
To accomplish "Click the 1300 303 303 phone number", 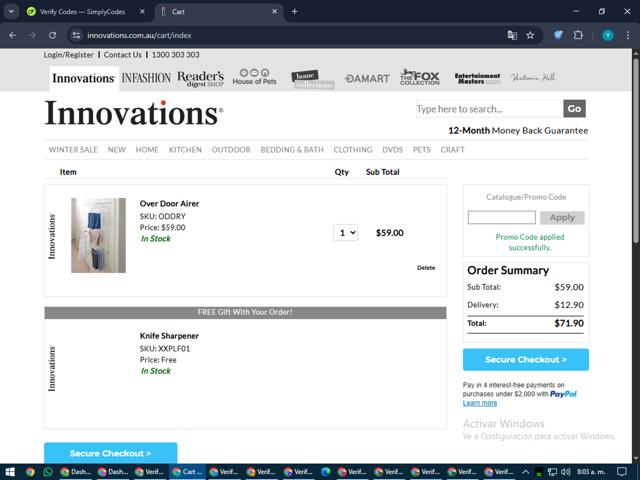I will tap(176, 55).
